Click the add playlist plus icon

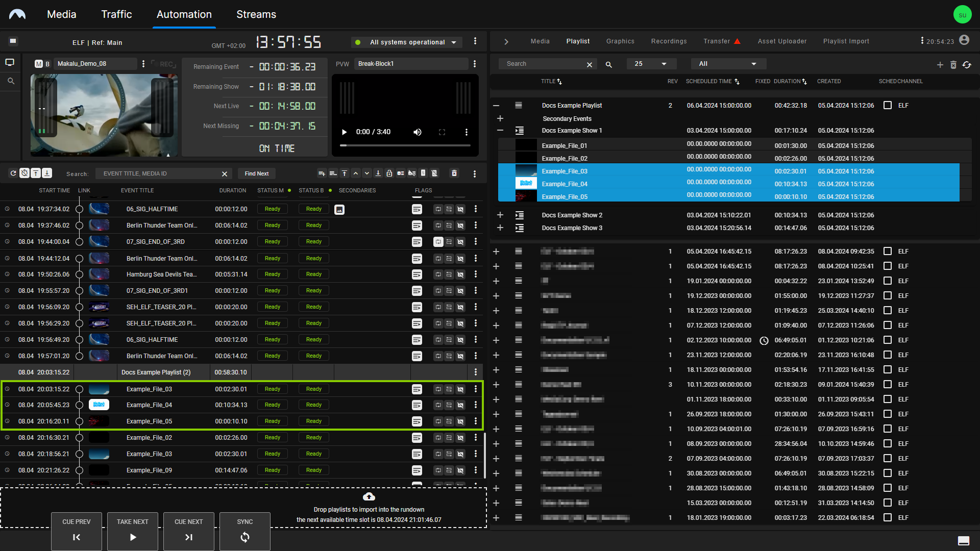click(940, 64)
